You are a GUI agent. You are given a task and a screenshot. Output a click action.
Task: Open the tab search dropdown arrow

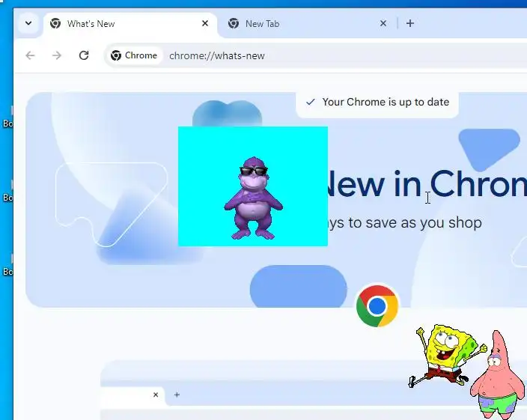click(x=28, y=23)
